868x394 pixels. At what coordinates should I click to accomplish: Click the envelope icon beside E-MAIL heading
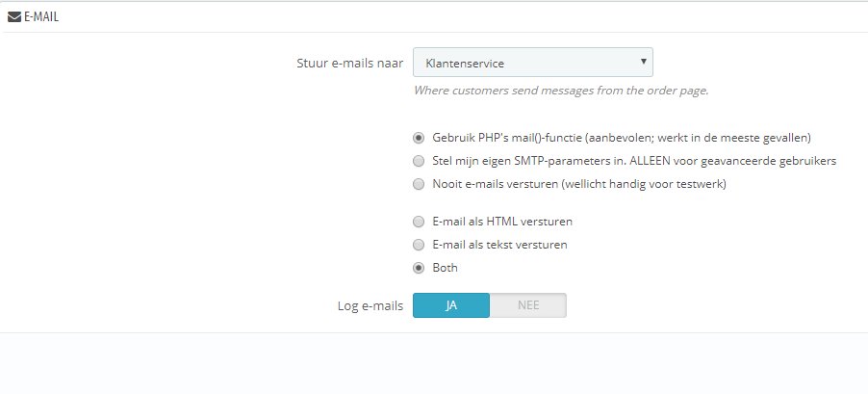[x=14, y=16]
